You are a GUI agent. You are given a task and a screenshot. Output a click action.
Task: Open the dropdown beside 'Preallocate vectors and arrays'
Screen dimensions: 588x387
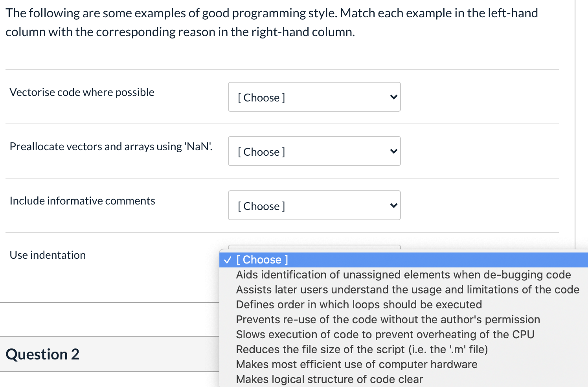click(314, 151)
